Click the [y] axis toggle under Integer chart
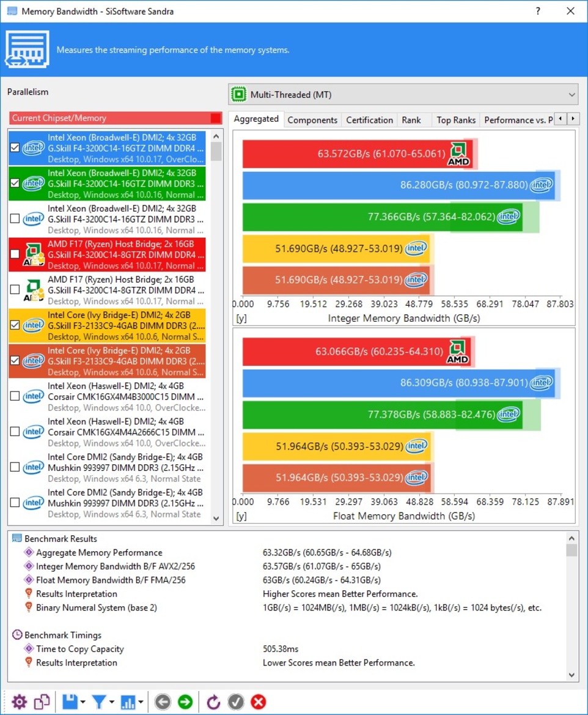588x715 pixels. [241, 318]
